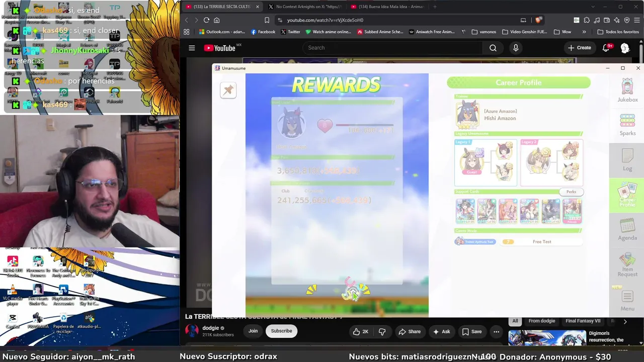Expand the 'vamonos' bookmarks folder

[x=484, y=32]
